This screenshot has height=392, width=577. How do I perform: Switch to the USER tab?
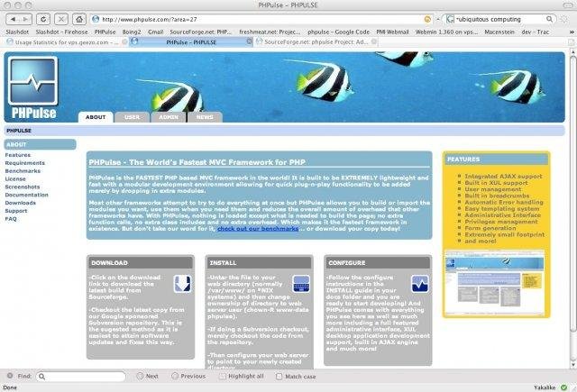pos(132,117)
